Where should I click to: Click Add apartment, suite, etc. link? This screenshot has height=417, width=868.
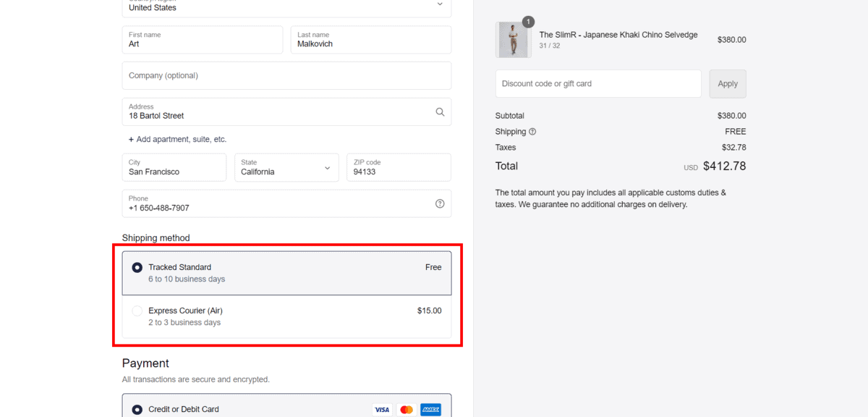point(178,139)
